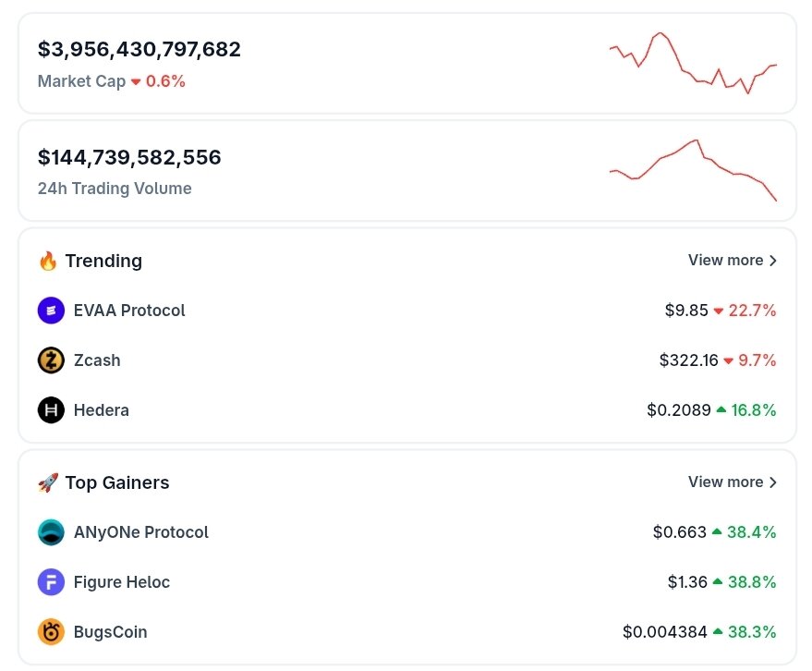The height and width of the screenshot is (671, 812).
Task: Click the $3,956,430,797,682 market cap value
Action: [139, 50]
